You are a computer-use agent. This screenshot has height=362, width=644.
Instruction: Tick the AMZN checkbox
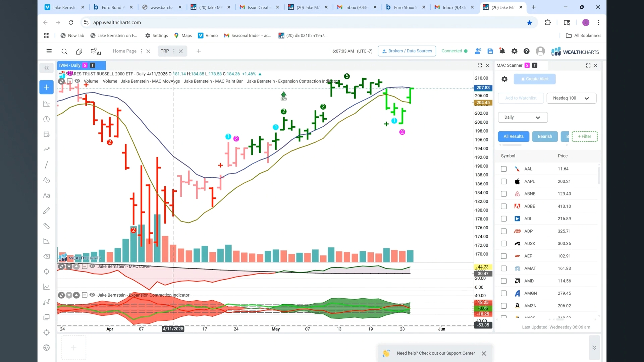pos(503,306)
